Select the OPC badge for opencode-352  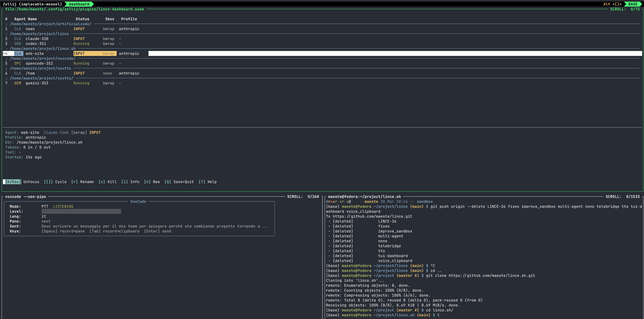click(17, 63)
